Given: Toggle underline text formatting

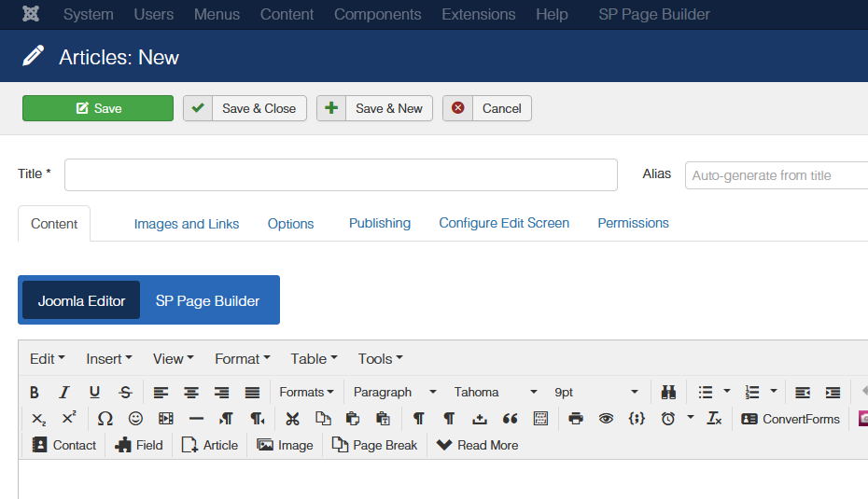Looking at the screenshot, I should point(94,393).
